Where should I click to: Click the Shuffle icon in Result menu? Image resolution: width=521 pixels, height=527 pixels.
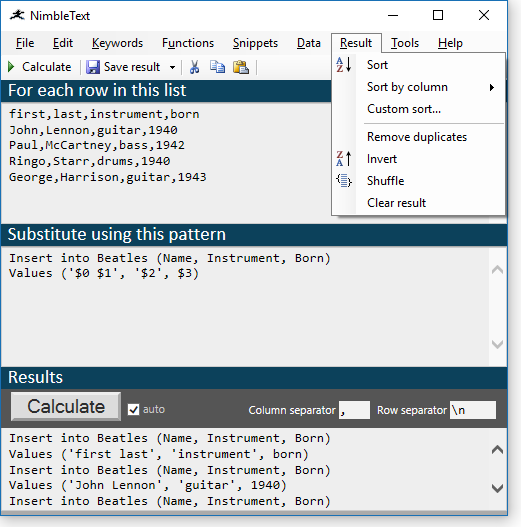[344, 181]
